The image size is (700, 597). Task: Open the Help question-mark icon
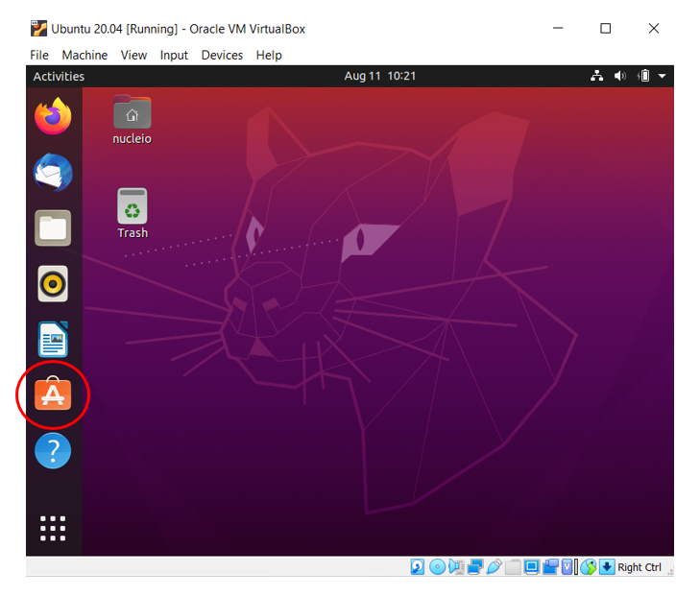coord(53,451)
